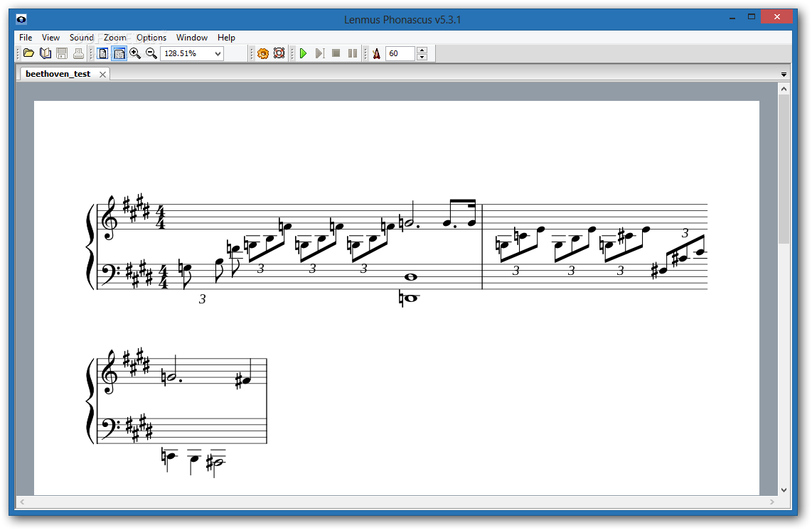Click the Zoom out magnifier
Viewport: 812px width, 530px height.
coord(151,53)
